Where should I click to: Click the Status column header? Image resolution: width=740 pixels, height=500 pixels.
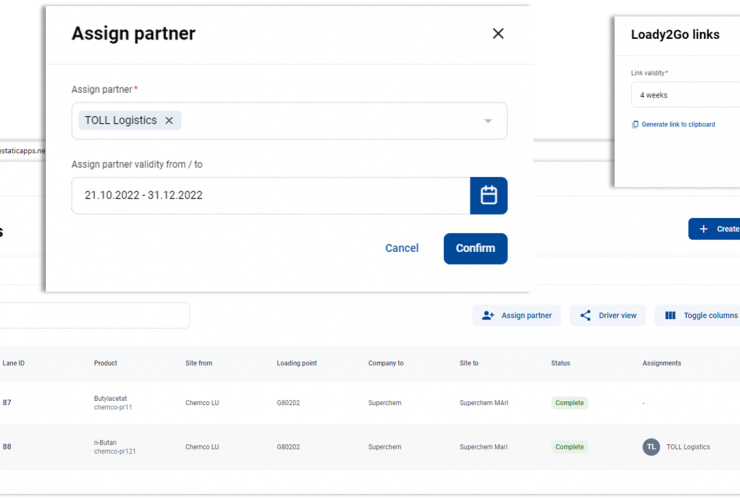pyautogui.click(x=560, y=363)
